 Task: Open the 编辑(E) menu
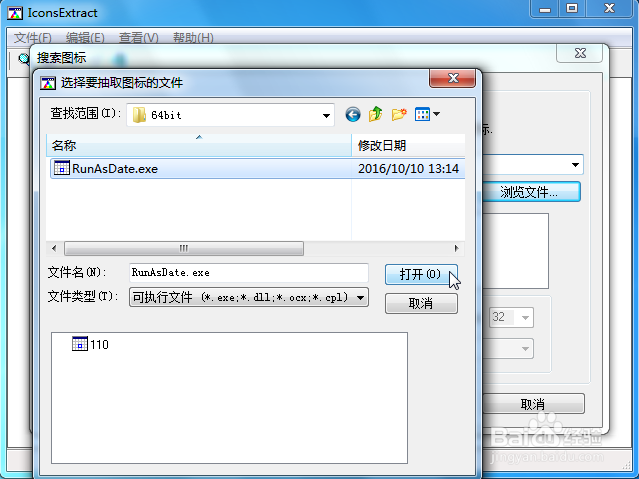point(85,38)
